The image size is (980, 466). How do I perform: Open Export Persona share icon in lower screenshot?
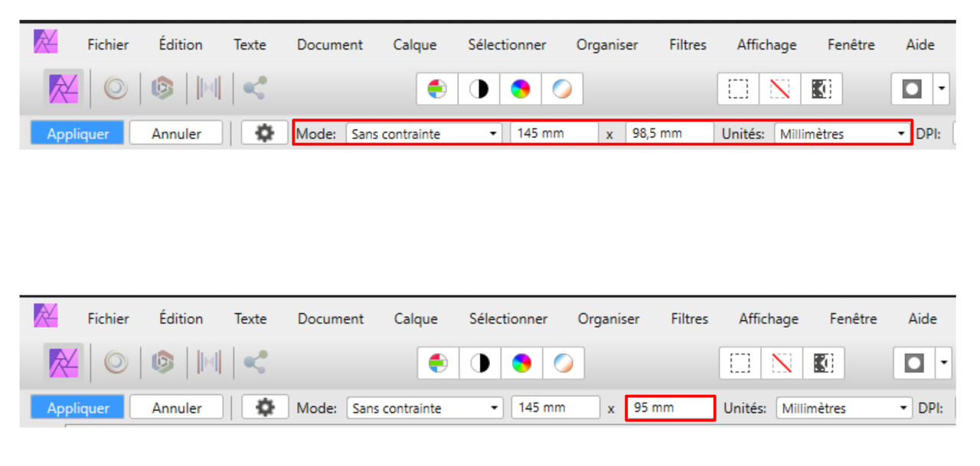pos(255,363)
